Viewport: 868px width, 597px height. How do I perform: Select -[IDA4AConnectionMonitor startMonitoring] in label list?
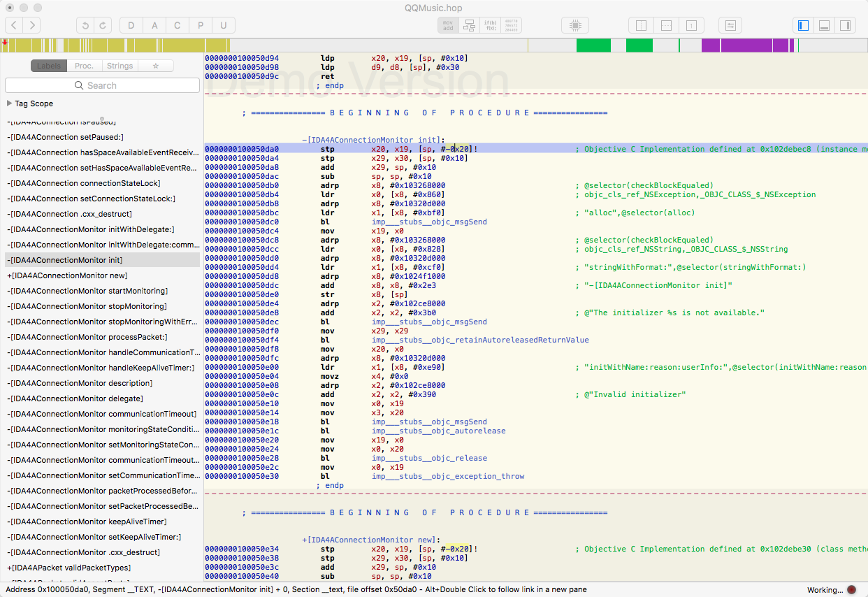88,291
